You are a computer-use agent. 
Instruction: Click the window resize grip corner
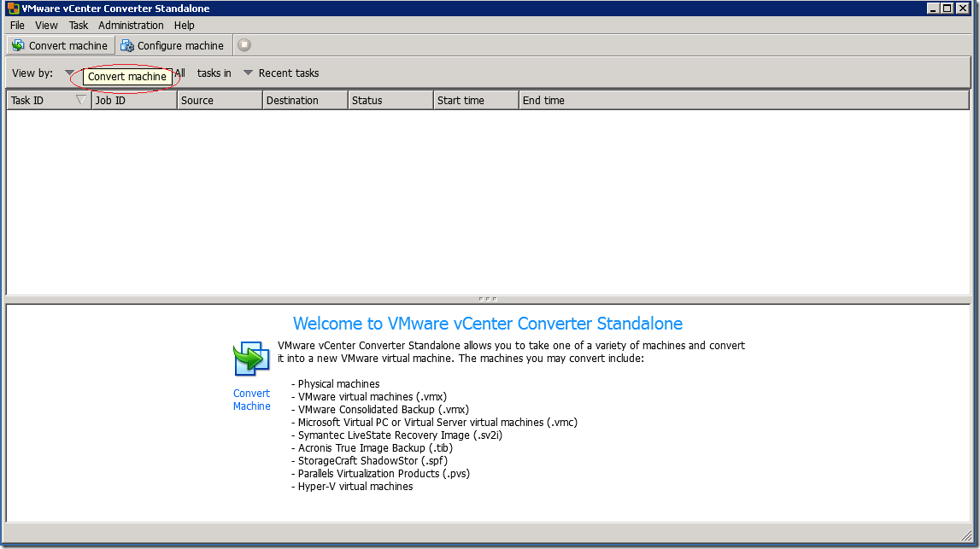966,535
